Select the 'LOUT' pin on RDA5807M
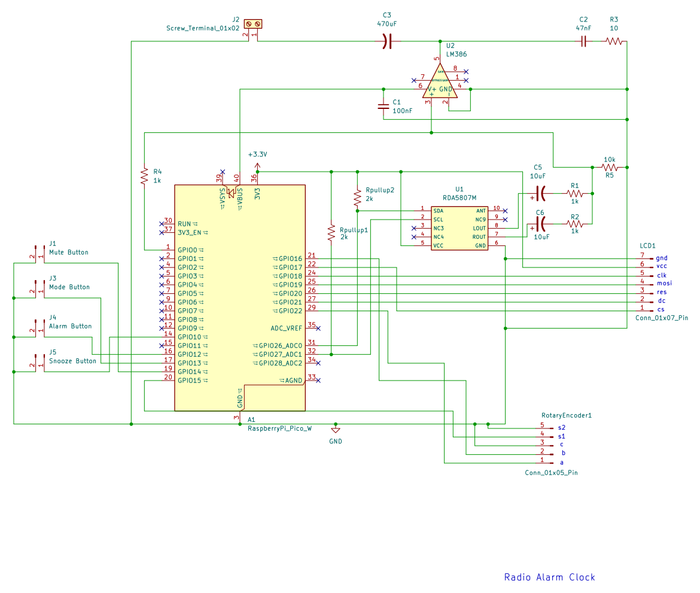This screenshot has width=700, height=593. [479, 229]
